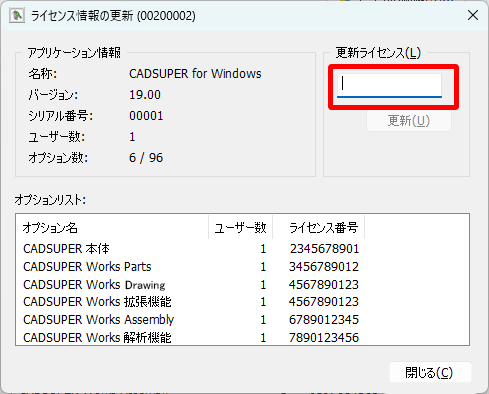Click license number 7890123456

[x=324, y=337]
